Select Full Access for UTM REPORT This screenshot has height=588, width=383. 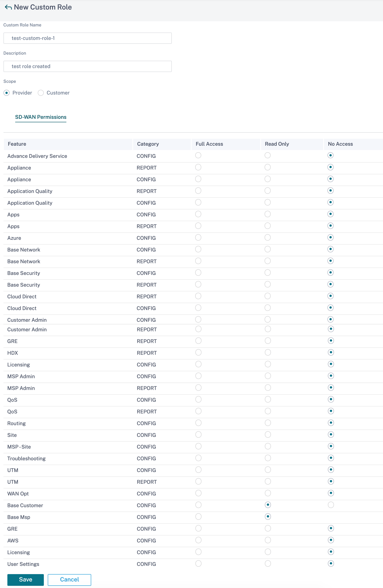pos(198,482)
